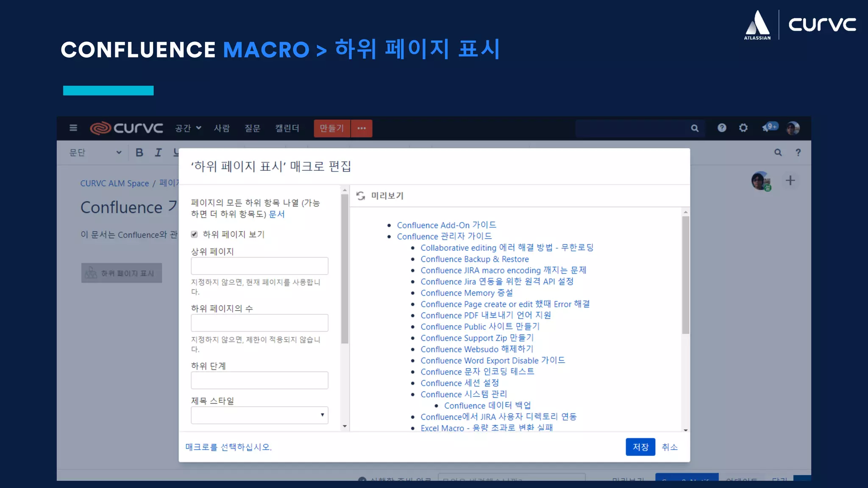
Task: Open Confluence 시스템 관리 link
Action: pos(464,394)
